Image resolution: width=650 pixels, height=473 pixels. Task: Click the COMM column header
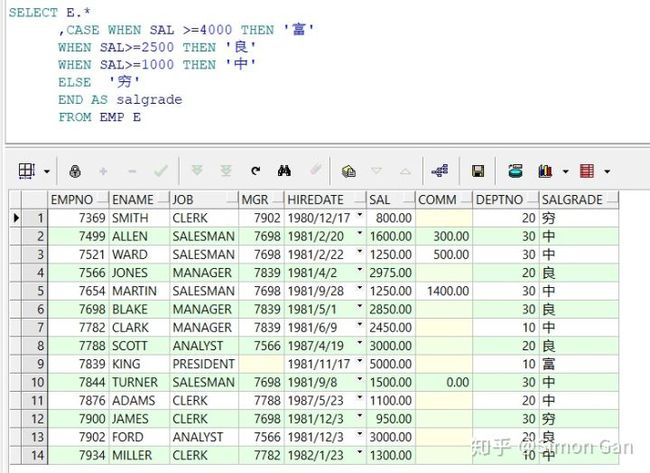pos(444,200)
